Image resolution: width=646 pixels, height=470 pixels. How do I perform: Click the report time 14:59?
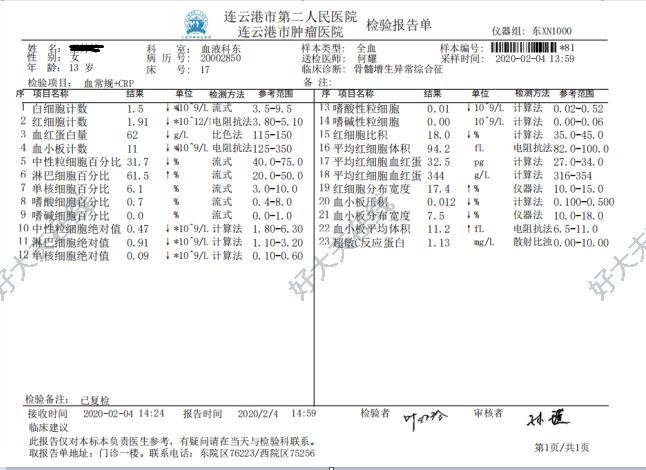coord(304,413)
